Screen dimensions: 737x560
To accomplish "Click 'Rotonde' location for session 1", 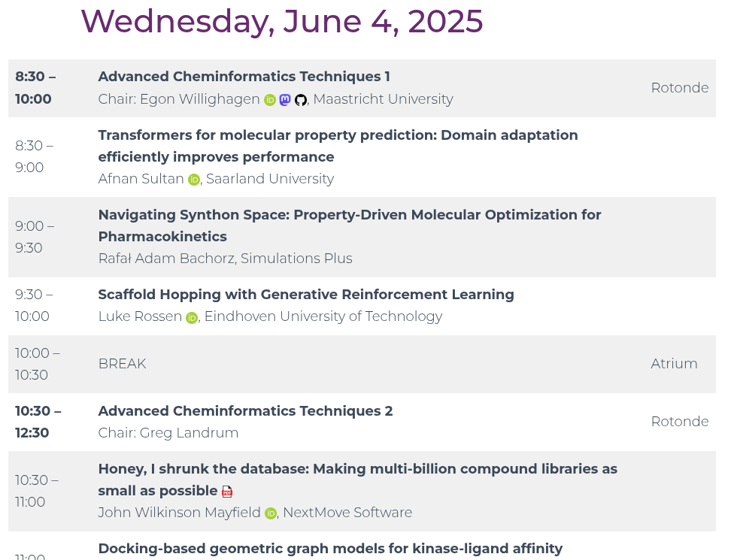I will (680, 88).
